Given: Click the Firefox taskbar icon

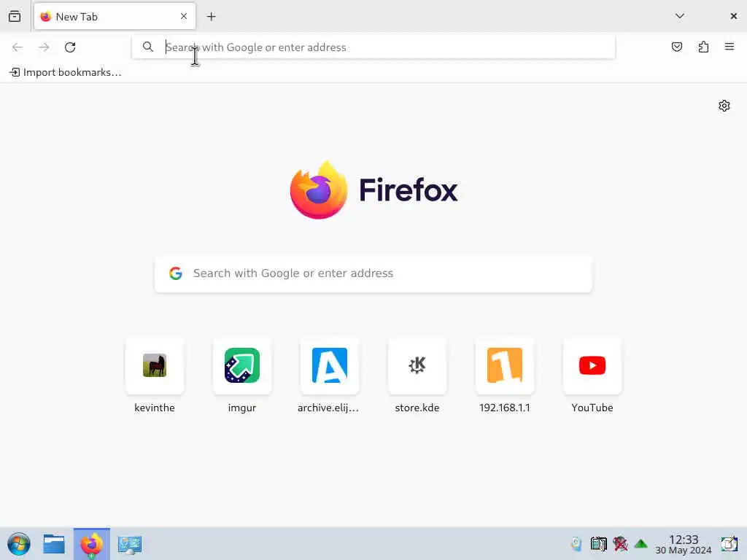Looking at the screenshot, I should pyautogui.click(x=91, y=544).
